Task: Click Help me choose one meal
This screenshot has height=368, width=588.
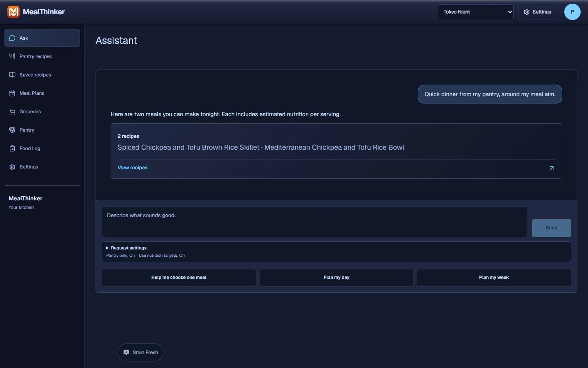Action: tap(179, 278)
